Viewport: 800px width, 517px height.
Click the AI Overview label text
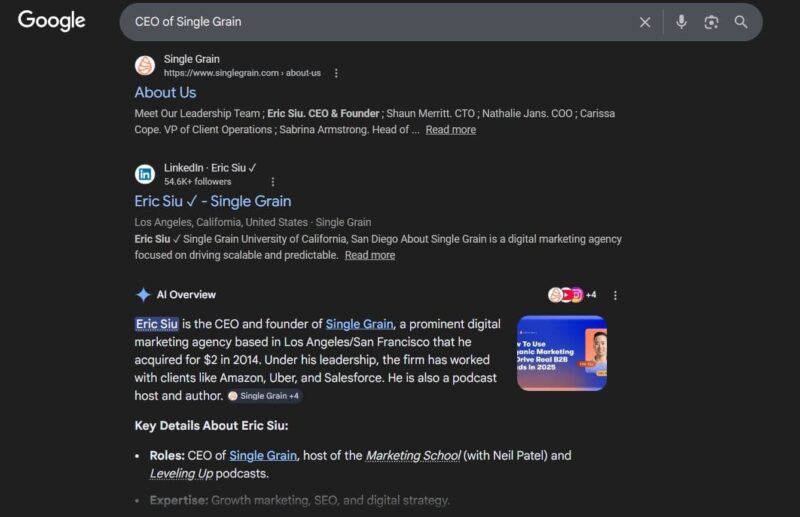[186, 294]
